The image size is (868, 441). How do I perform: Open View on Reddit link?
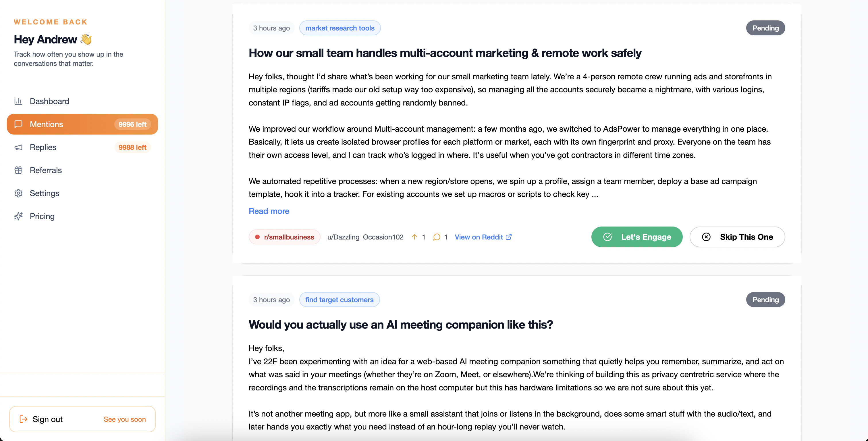click(x=483, y=237)
